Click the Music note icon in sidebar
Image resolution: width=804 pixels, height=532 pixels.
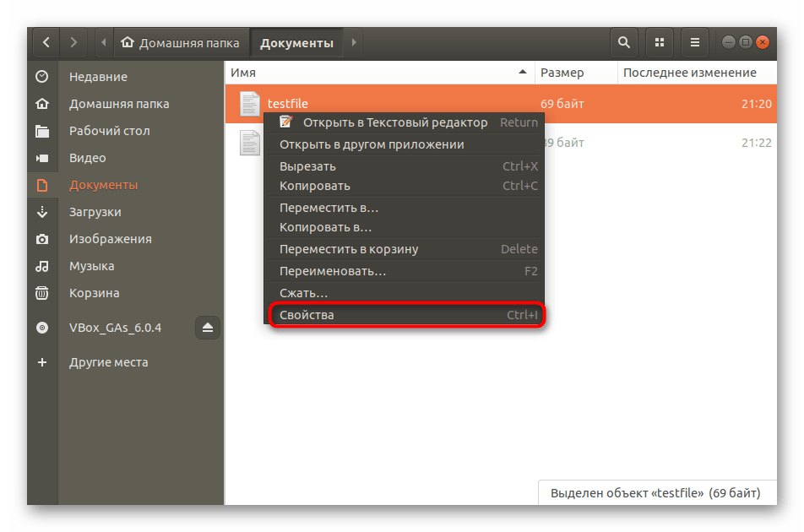pyautogui.click(x=42, y=266)
